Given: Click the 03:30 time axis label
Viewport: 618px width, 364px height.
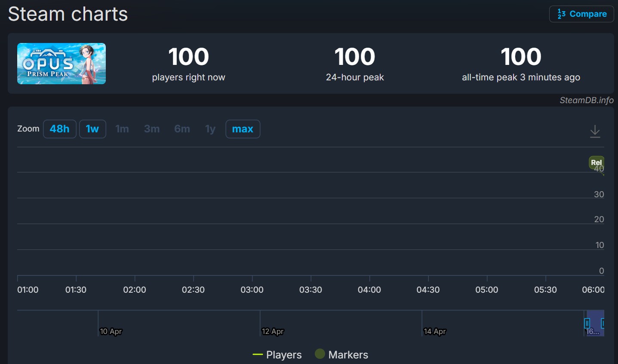Looking at the screenshot, I should tap(311, 290).
